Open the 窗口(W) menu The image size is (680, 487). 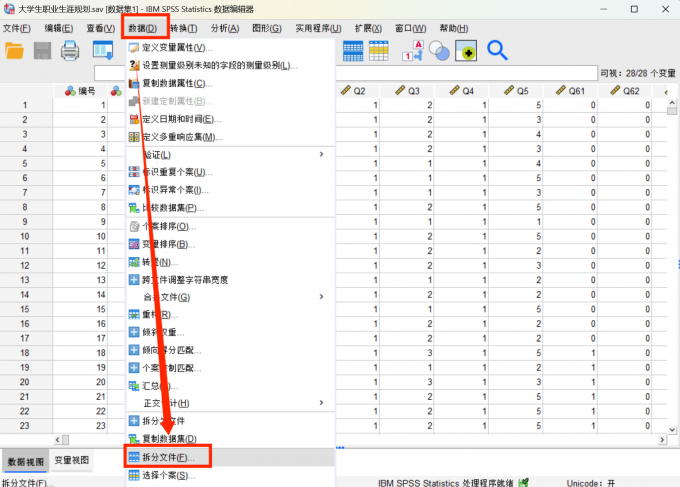410,29
